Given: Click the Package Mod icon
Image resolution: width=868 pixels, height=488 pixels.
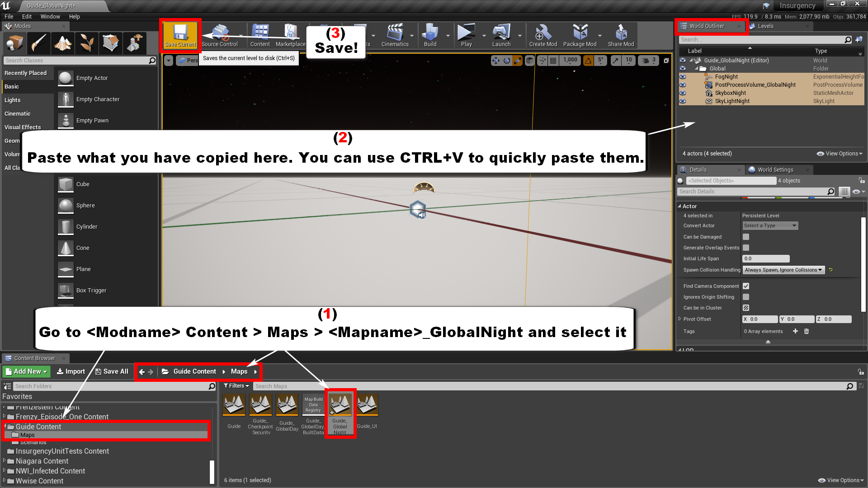Looking at the screenshot, I should click(x=580, y=35).
